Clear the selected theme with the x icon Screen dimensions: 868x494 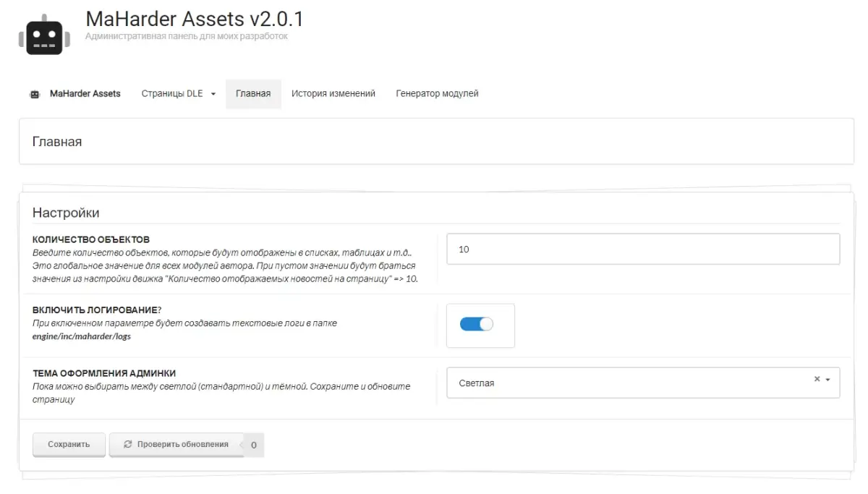[x=817, y=379]
